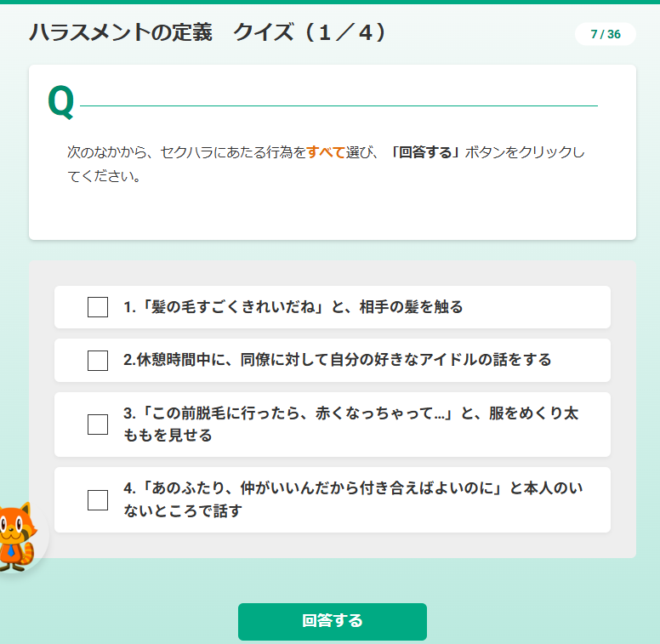Click the ももを見せる text in option 3
The width and height of the screenshot is (660, 644).
(168, 436)
